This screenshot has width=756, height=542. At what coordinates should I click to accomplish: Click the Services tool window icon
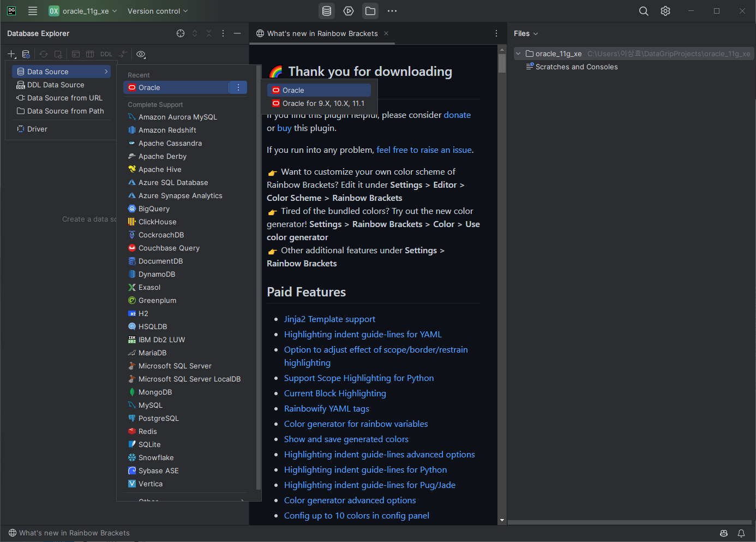click(x=349, y=11)
